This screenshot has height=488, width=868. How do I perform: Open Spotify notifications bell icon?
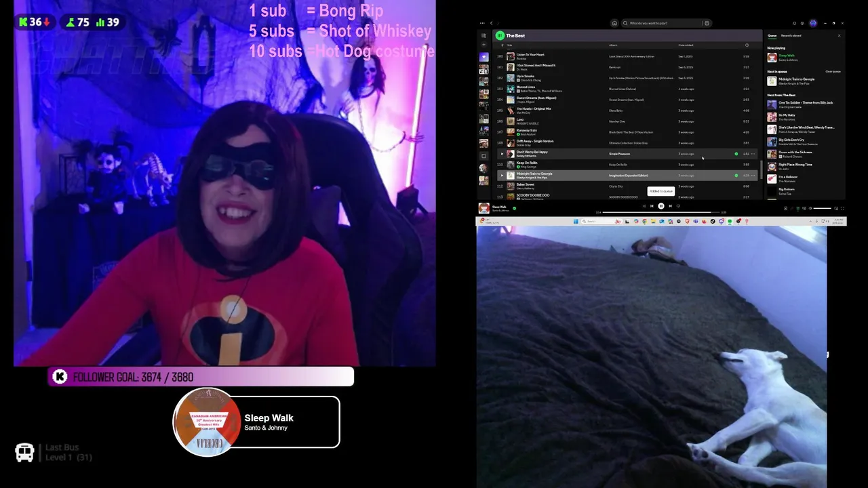click(794, 23)
